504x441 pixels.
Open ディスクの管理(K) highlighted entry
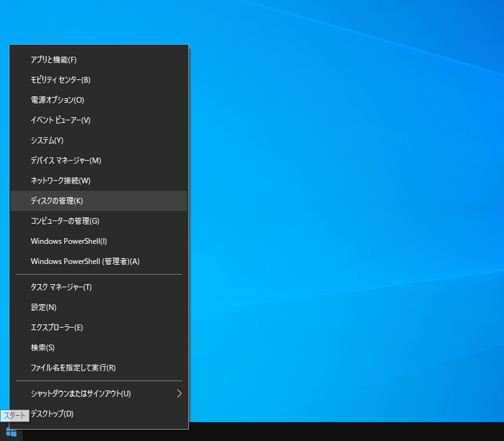[x=99, y=201]
